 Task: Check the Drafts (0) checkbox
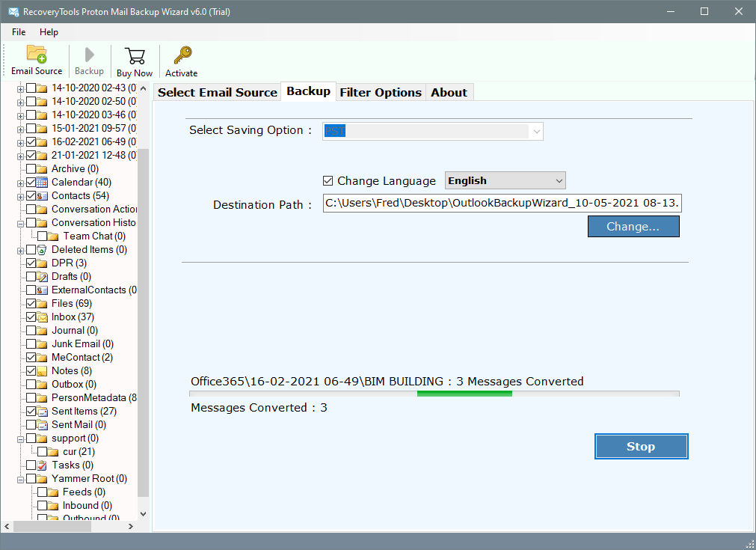pos(31,277)
